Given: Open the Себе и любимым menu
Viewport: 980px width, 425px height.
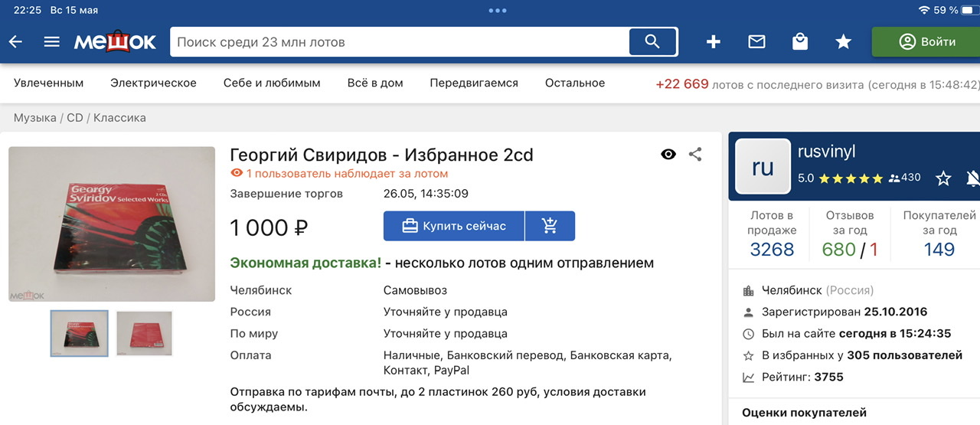Looking at the screenshot, I should [272, 83].
